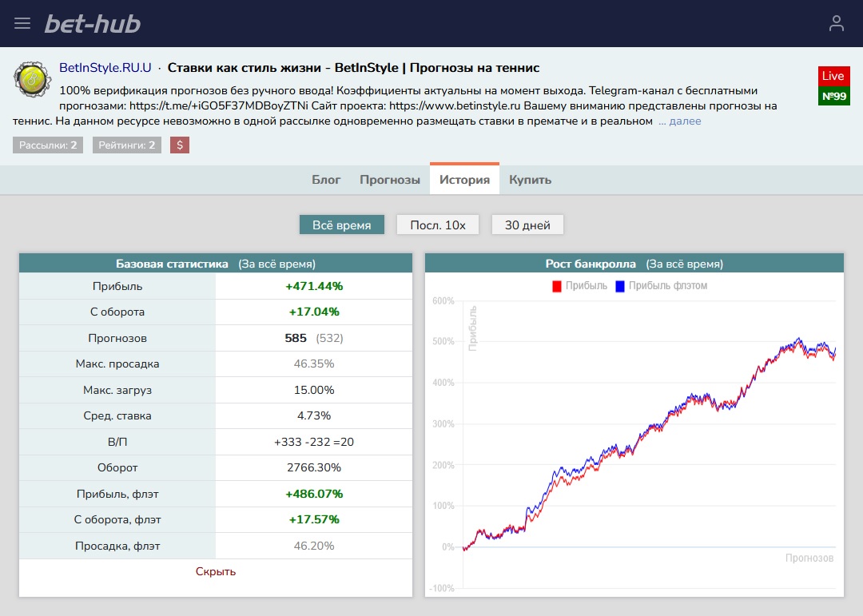Select the Всё время period filter
The width and height of the screenshot is (863, 616).
pos(341,225)
